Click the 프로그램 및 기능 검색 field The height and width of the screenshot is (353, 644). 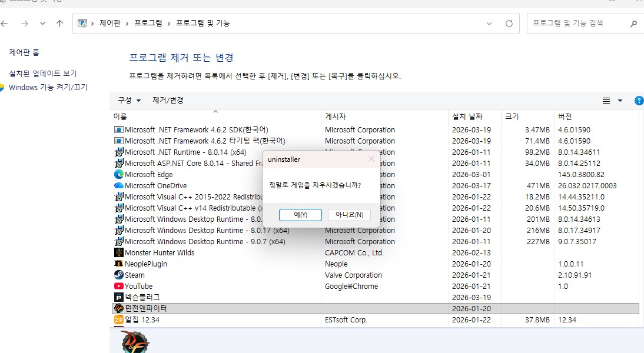point(577,24)
